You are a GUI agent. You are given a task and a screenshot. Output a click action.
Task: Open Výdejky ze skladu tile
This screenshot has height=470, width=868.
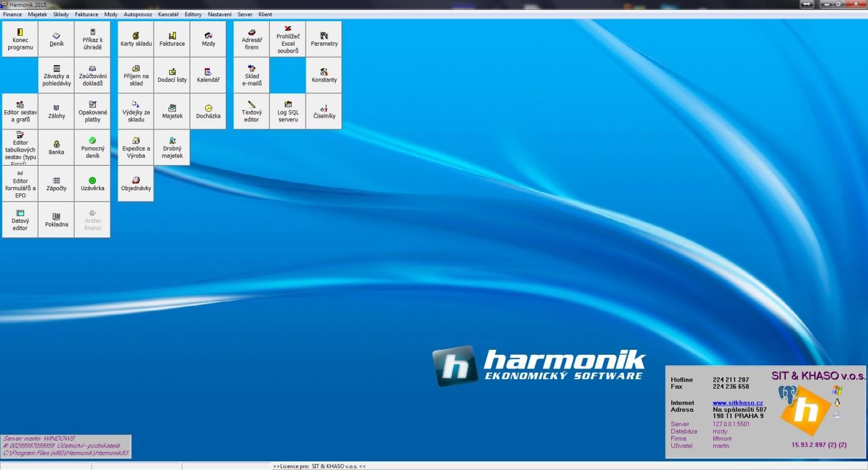[x=136, y=111]
